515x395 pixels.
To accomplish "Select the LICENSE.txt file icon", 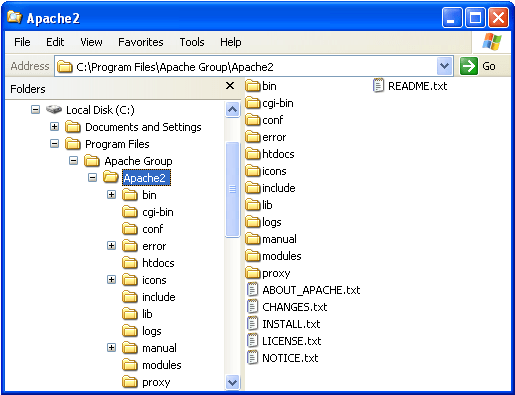I will pos(253,340).
